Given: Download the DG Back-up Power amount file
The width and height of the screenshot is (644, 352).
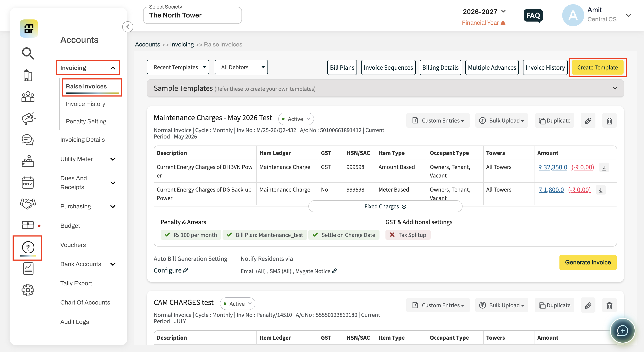Looking at the screenshot, I should pos(601,190).
